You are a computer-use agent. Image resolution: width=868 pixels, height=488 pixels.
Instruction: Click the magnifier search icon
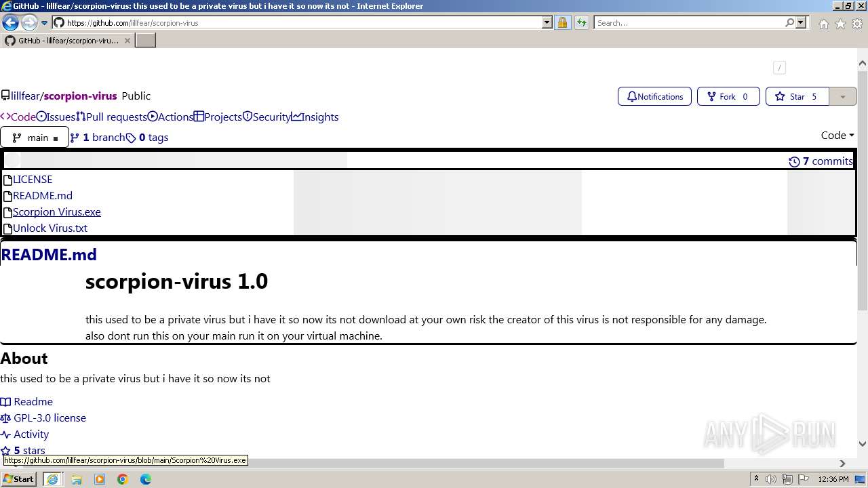[789, 23]
